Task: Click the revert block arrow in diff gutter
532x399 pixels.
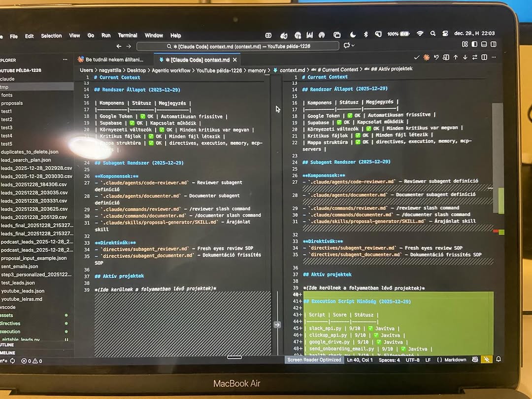Action: (x=277, y=325)
